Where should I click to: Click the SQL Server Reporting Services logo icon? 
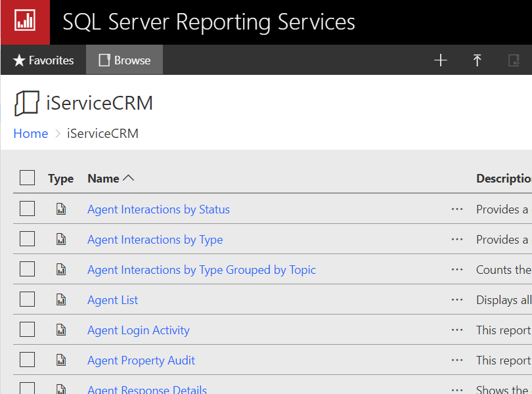click(x=25, y=21)
